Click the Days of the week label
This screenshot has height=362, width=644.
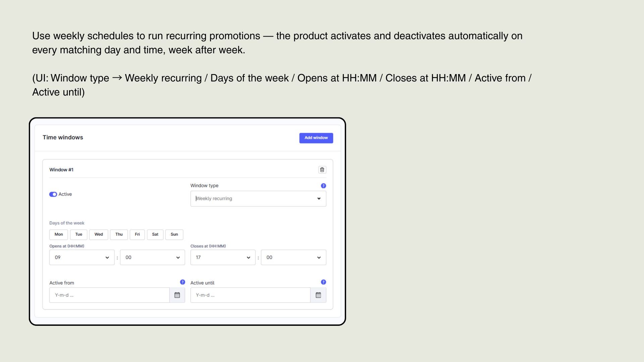tap(67, 223)
